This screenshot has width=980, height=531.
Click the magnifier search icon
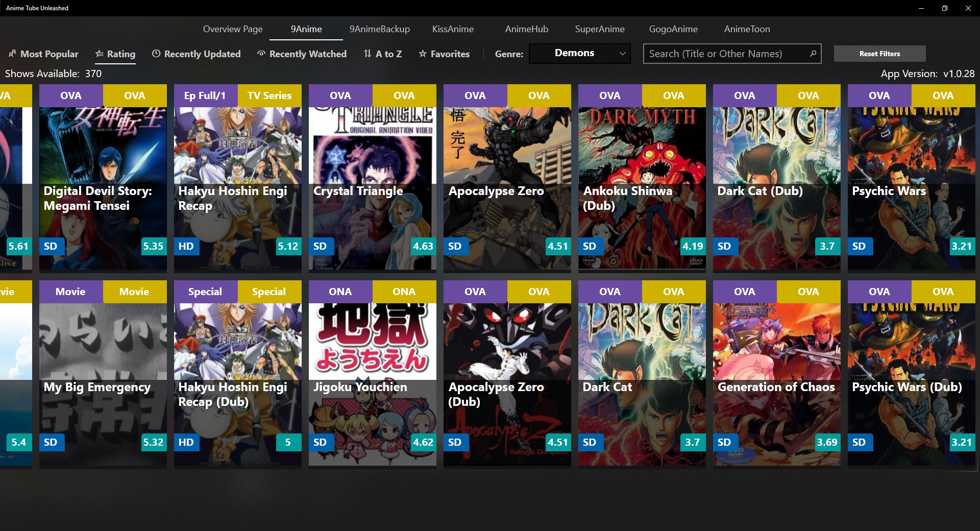(x=813, y=53)
